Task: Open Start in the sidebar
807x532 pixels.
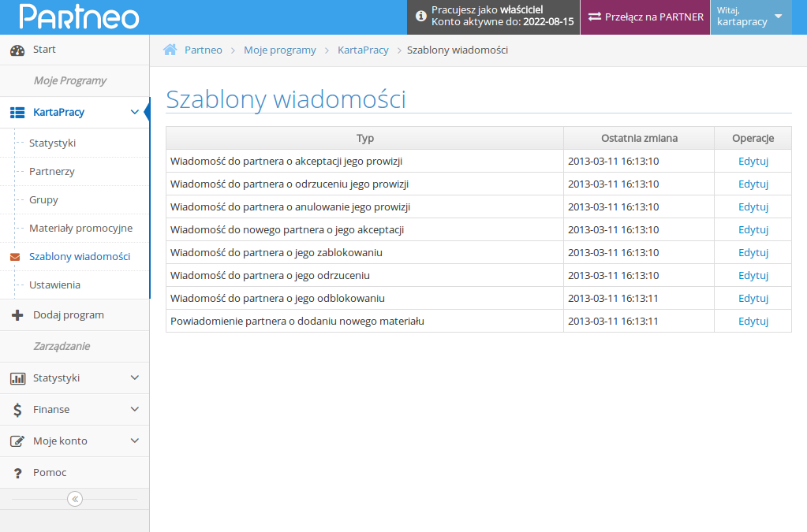Action: click(x=75, y=50)
